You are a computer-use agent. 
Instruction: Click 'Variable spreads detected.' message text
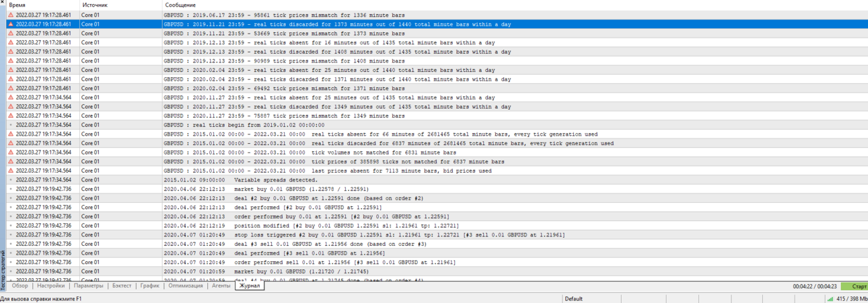click(276, 180)
